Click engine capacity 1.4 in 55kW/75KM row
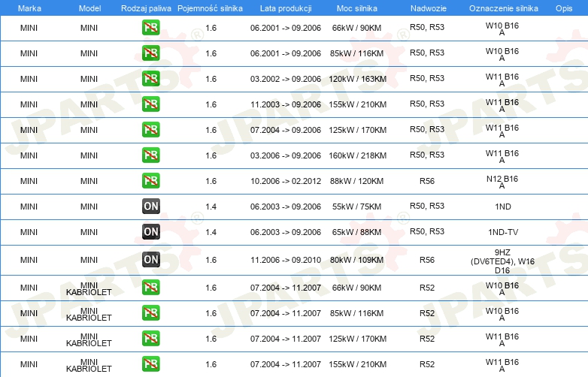588x377 pixels. pyautogui.click(x=211, y=207)
